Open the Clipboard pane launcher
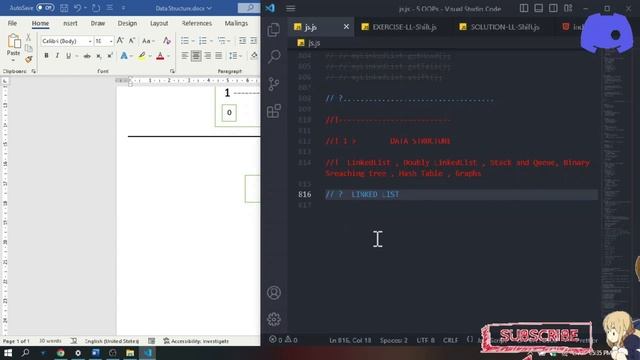Image resolution: width=640 pixels, height=360 pixels. click(33, 71)
